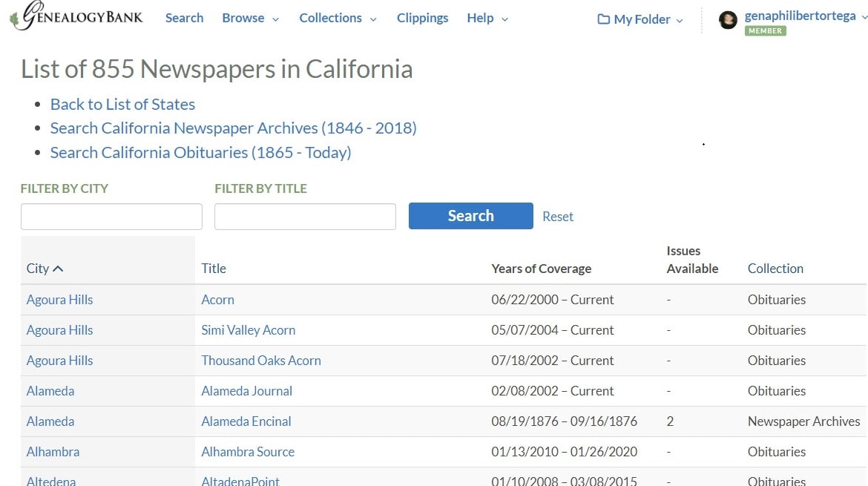868x486 pixels.
Task: Open Agoura Hills in Simi Valley Acorn row
Action: (59, 330)
